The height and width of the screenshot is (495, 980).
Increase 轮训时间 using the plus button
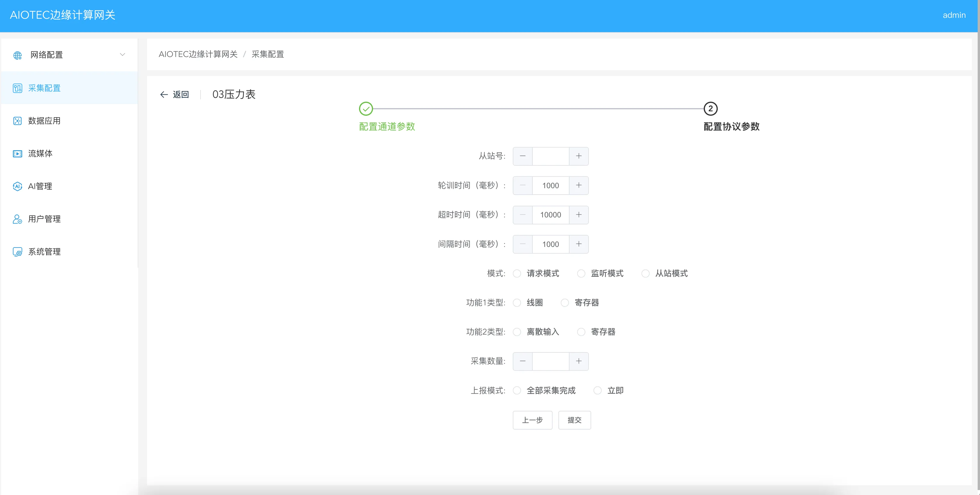(579, 186)
